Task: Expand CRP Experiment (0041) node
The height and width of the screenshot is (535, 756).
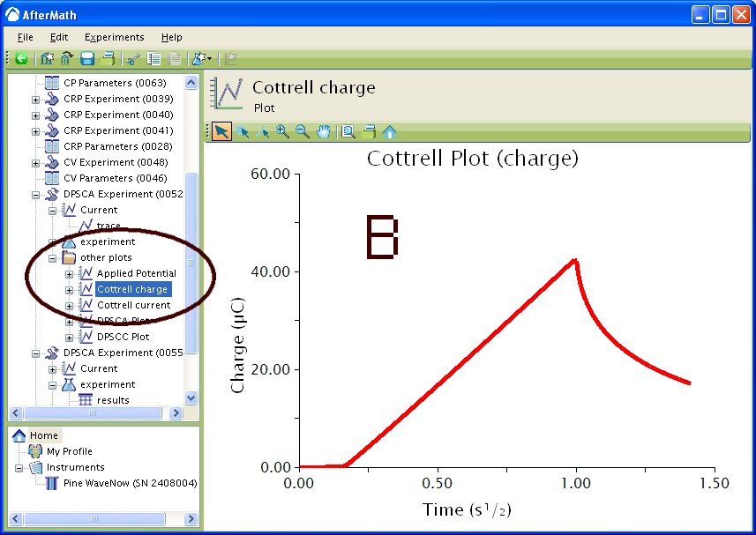Action: tap(35, 132)
